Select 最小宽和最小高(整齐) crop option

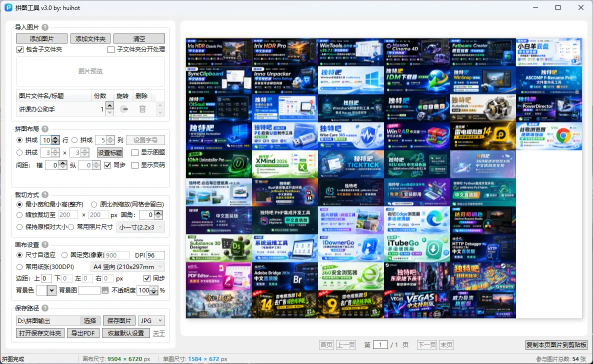click(19, 204)
